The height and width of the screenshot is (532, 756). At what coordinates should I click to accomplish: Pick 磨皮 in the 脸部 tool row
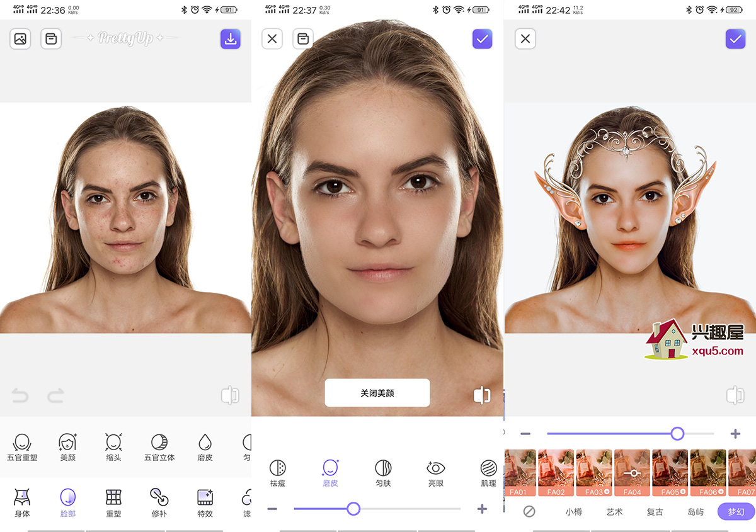tap(205, 447)
